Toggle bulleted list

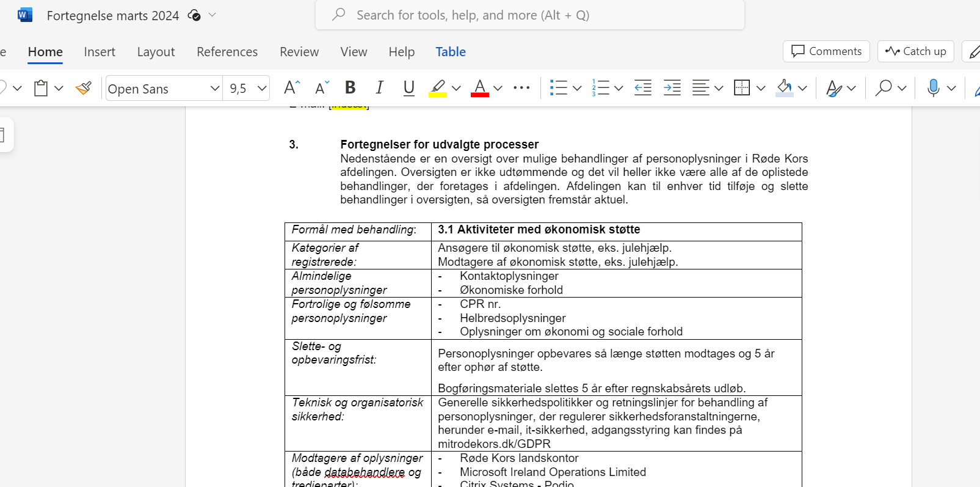558,88
